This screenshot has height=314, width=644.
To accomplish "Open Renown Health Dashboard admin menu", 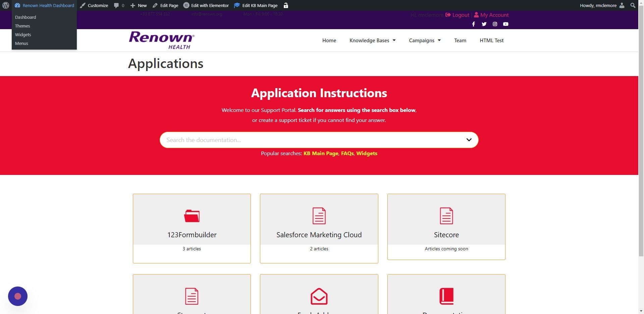I will click(44, 5).
